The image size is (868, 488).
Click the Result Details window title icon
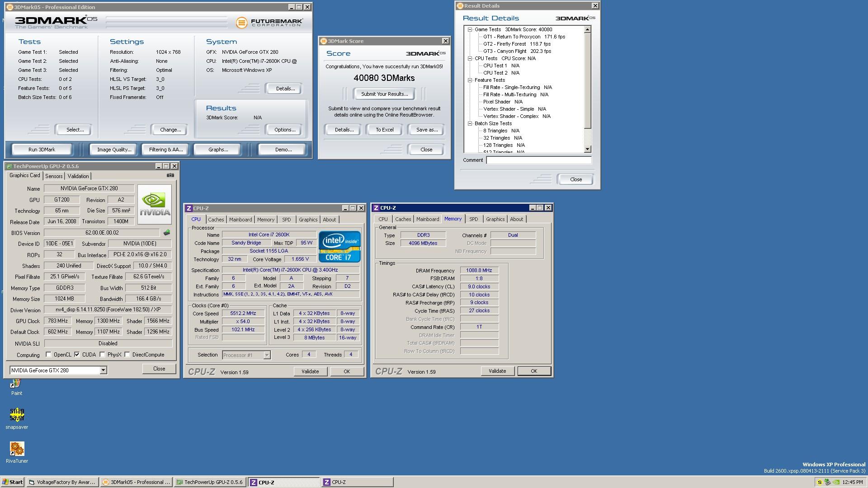460,6
